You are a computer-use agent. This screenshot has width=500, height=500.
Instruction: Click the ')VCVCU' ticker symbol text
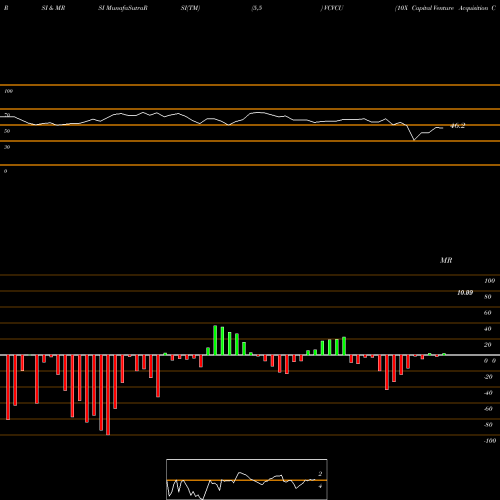(x=332, y=8)
